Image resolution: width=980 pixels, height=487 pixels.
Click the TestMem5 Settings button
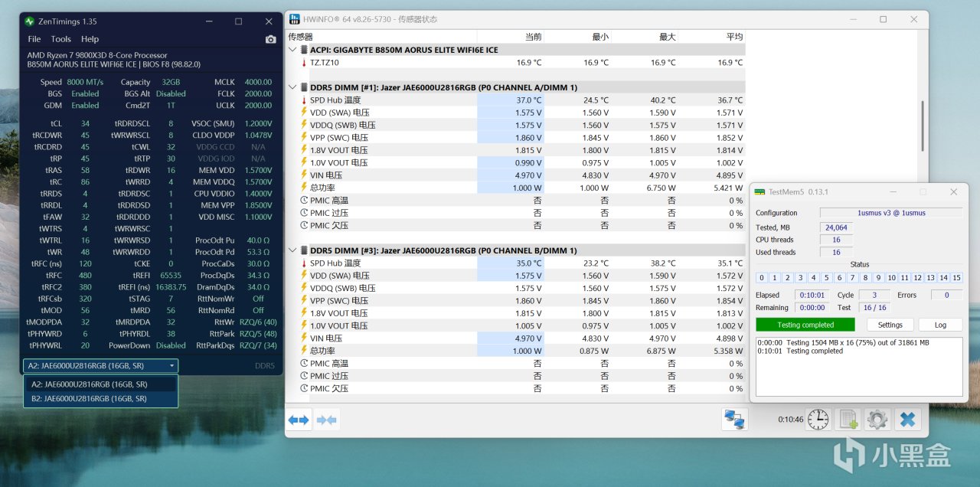tap(890, 325)
